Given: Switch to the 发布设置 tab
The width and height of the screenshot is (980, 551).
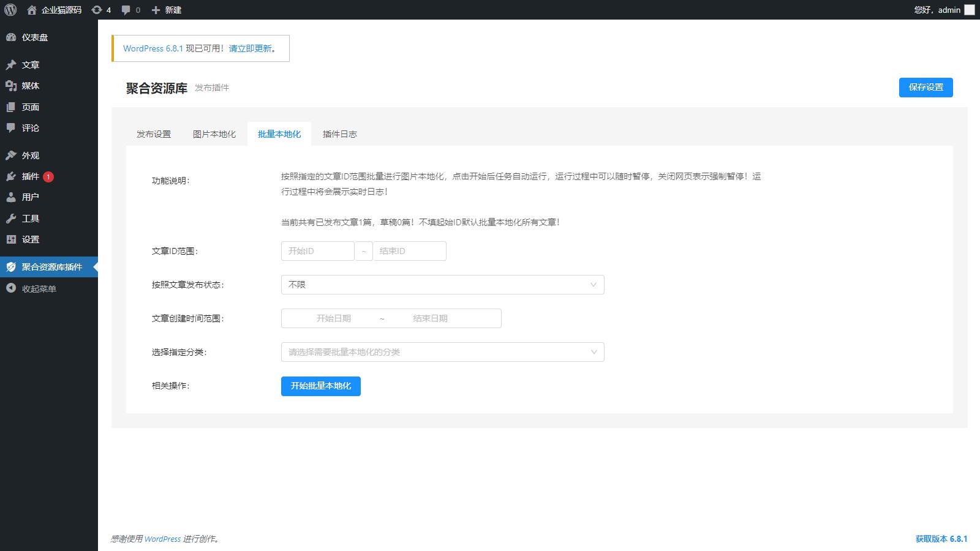Looking at the screenshot, I should (154, 134).
